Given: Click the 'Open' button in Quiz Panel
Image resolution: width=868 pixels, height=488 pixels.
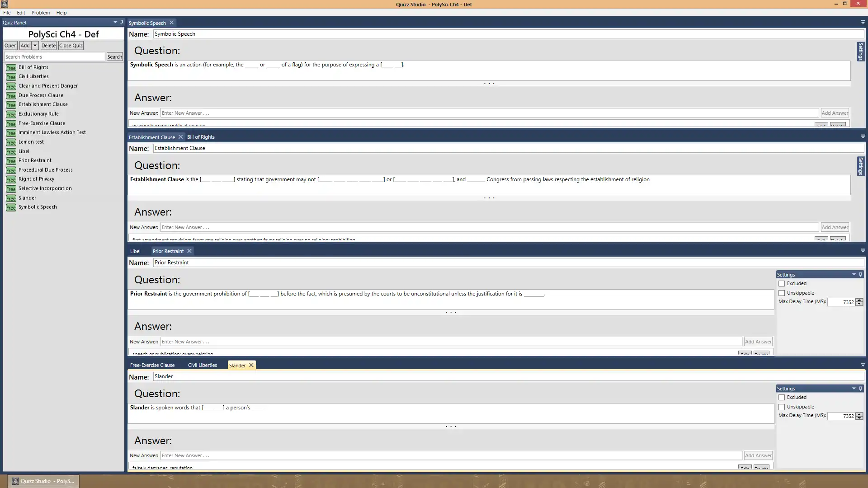Looking at the screenshot, I should pos(10,45).
